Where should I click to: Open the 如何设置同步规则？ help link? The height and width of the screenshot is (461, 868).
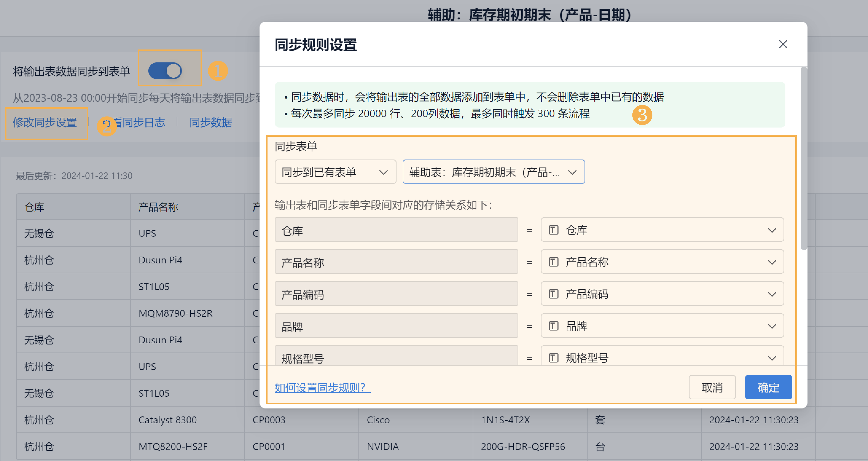pos(322,388)
